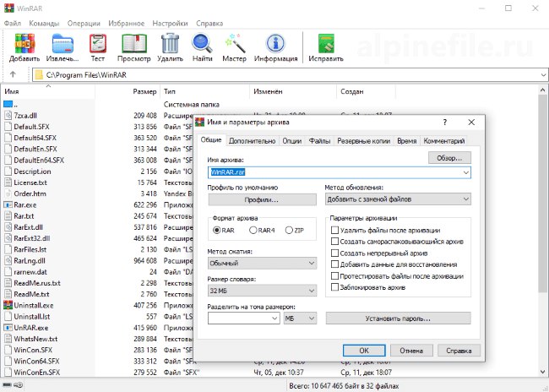Viewport: 549px width, 392px height.
Task: Switch to the Время tab
Action: coord(407,141)
